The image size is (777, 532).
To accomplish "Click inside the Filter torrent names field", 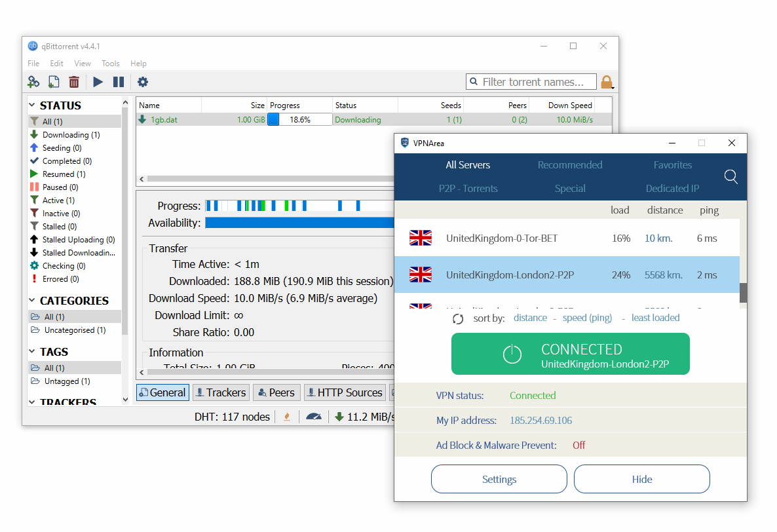I will coord(531,82).
